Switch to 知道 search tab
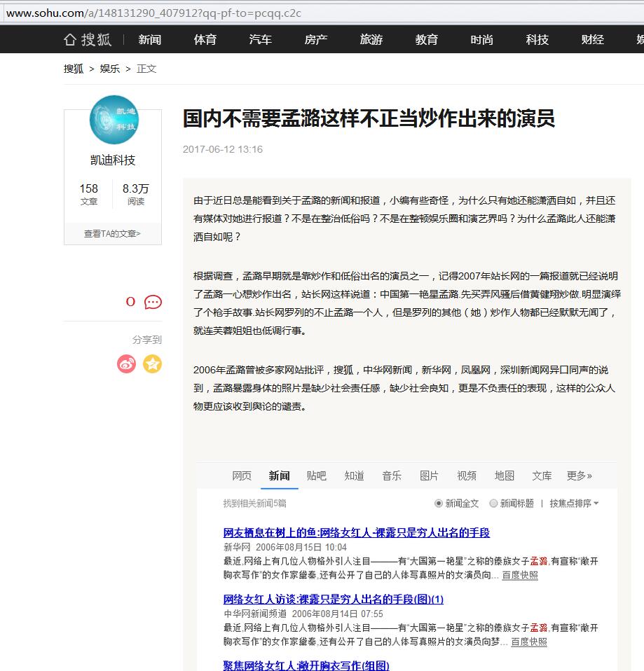644x671 pixels. [x=354, y=476]
